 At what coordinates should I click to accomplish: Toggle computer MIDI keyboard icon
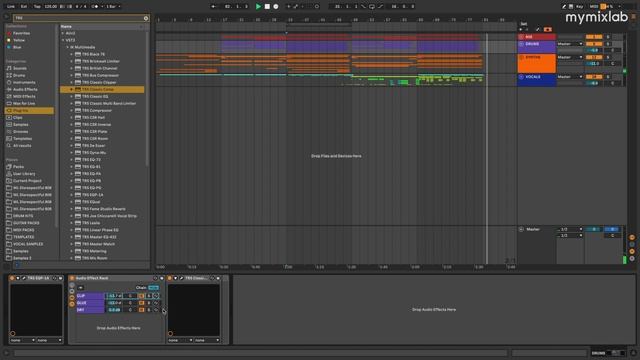click(571, 7)
